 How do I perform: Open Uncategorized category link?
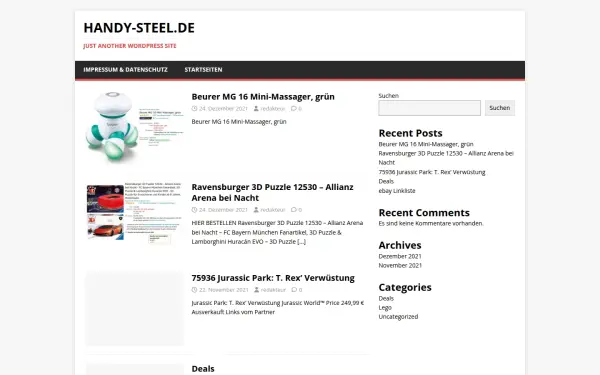click(x=398, y=317)
